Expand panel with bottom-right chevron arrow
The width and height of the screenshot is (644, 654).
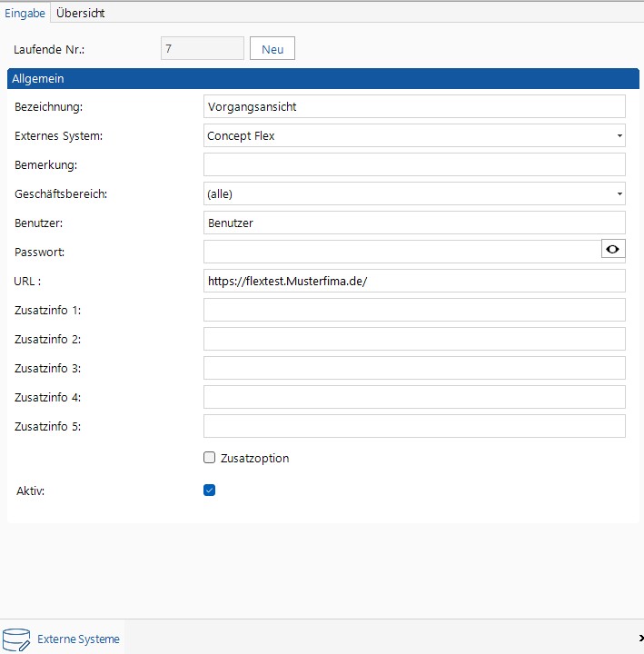click(639, 639)
